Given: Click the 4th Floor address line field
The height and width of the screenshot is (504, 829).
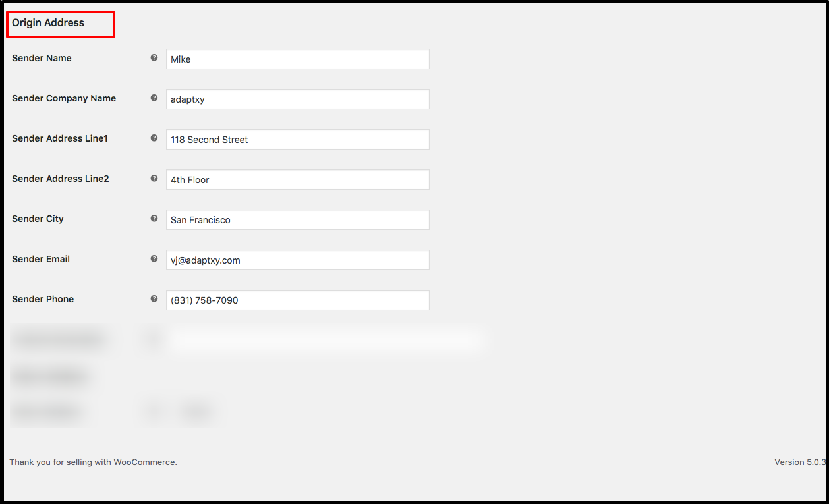Looking at the screenshot, I should click(298, 179).
